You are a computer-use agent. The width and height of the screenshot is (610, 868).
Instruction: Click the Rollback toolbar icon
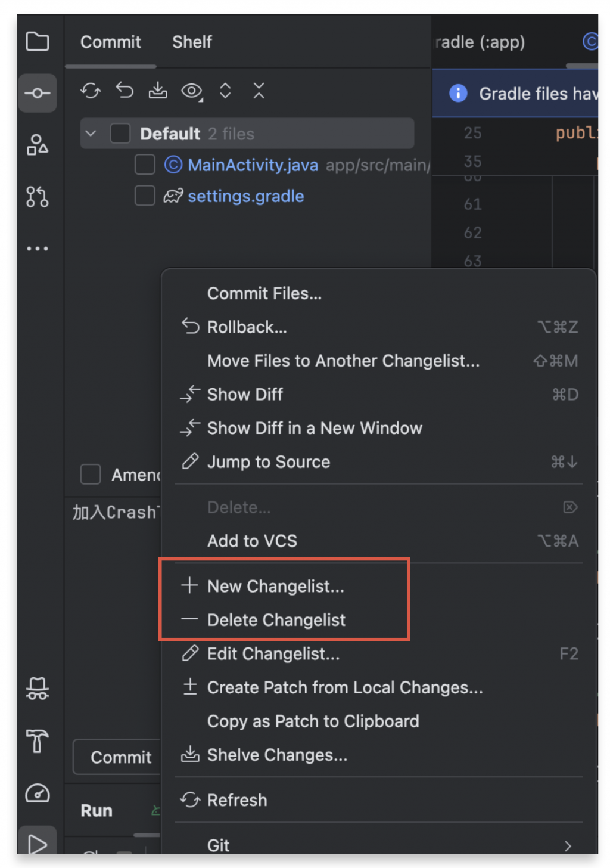click(x=125, y=91)
